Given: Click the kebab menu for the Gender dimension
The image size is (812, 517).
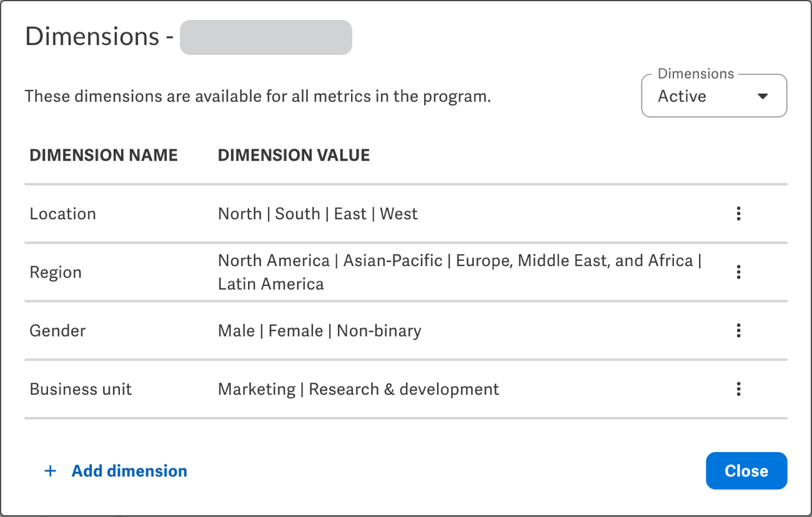Looking at the screenshot, I should coord(738,330).
